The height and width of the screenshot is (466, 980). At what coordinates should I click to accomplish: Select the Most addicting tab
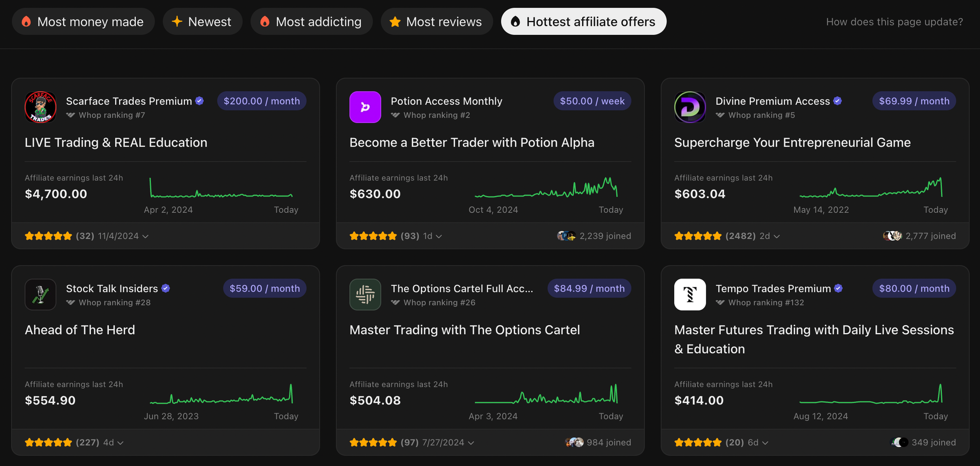tap(312, 22)
